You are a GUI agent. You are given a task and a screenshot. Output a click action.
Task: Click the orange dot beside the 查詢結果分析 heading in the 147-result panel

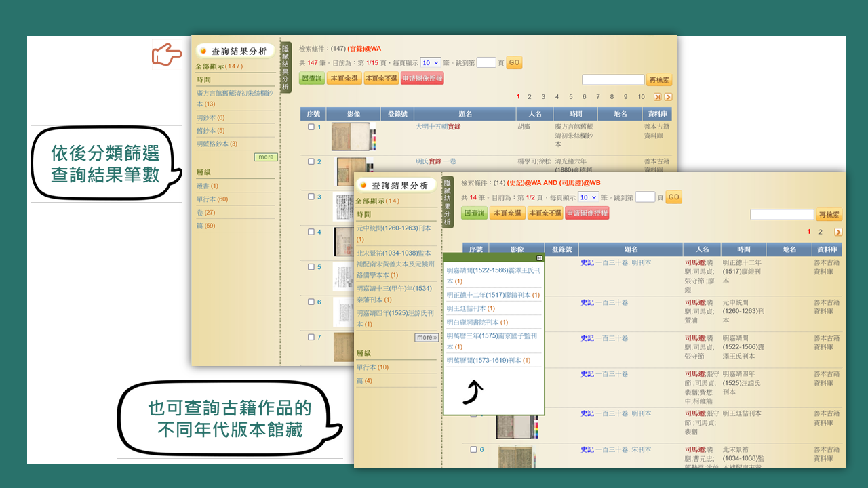[x=203, y=51]
